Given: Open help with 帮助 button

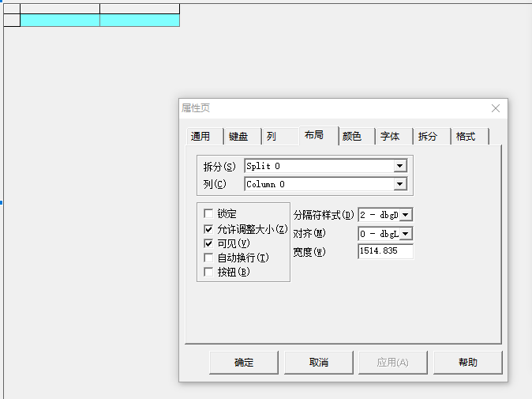Looking at the screenshot, I should 468,363.
